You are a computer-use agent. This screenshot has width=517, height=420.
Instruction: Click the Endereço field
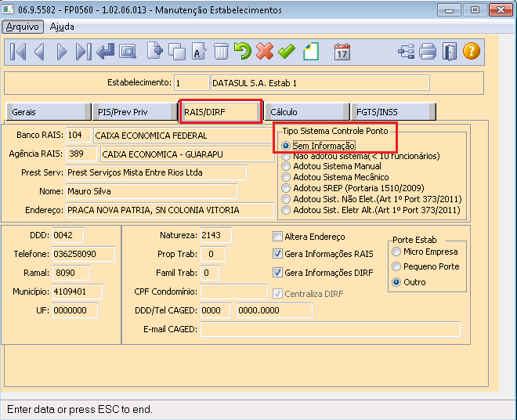pos(170,210)
